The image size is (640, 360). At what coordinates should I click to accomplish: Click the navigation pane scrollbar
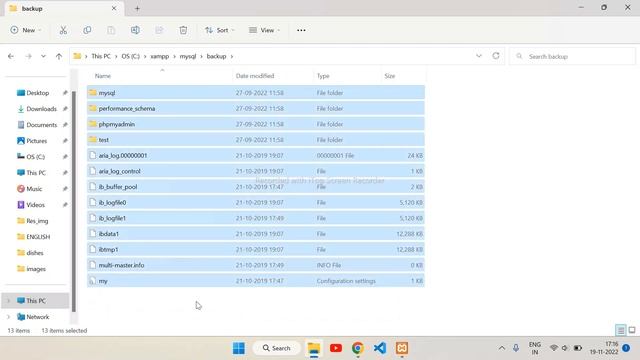tap(74, 201)
